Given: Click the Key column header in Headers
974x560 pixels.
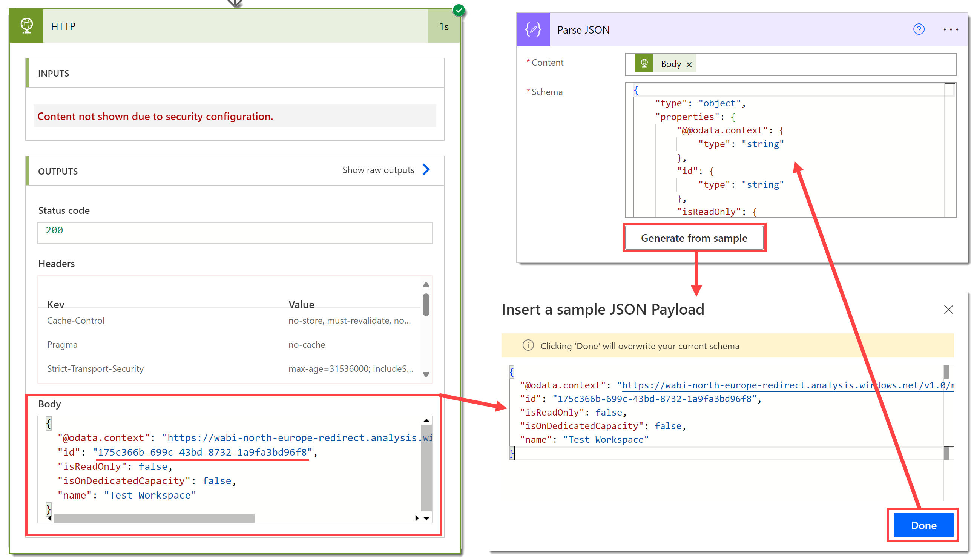Looking at the screenshot, I should (55, 304).
